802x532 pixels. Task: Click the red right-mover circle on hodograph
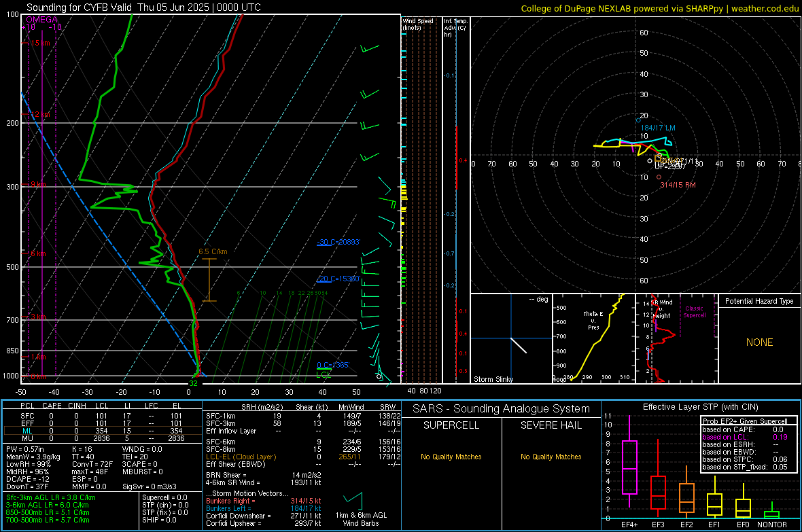pyautogui.click(x=659, y=177)
